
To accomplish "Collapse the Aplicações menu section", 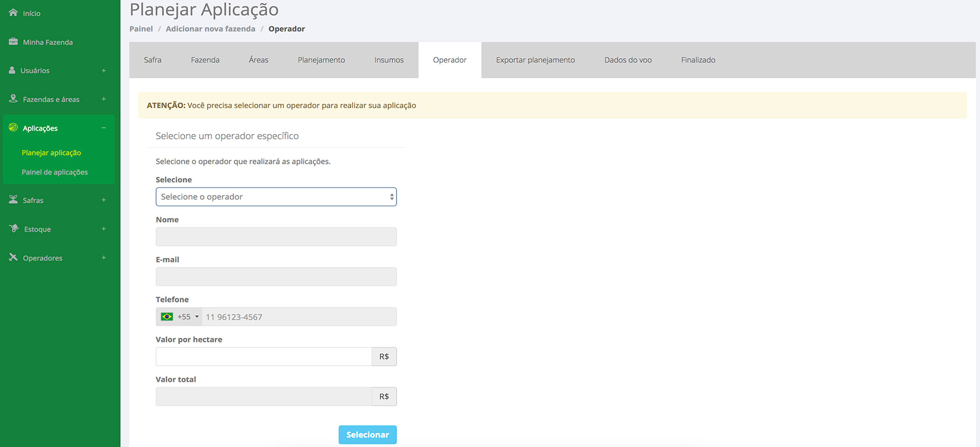I will click(x=104, y=128).
